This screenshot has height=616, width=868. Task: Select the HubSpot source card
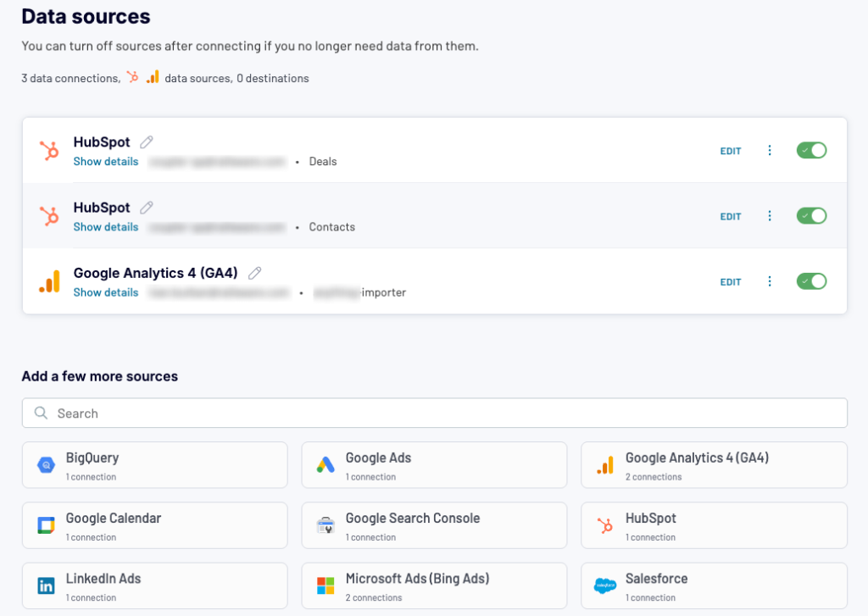[714, 525]
